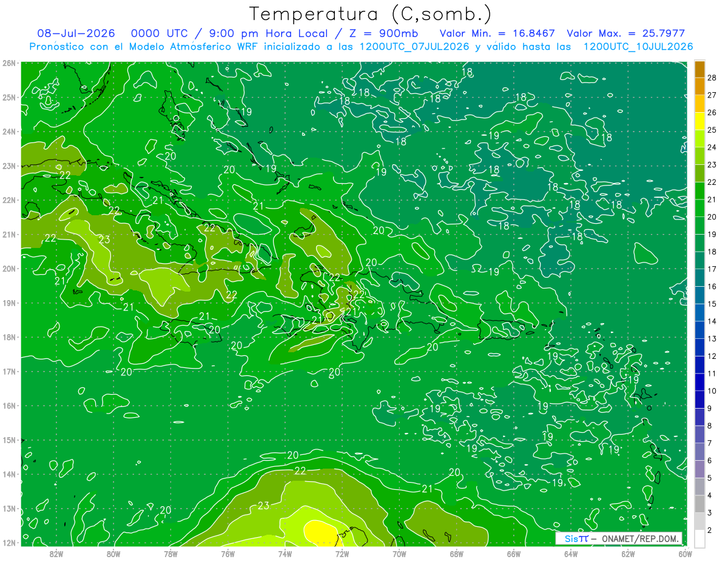This screenshot has height=562, width=728.
Task: Click the "72W" longitude axis label
Action: (x=342, y=553)
